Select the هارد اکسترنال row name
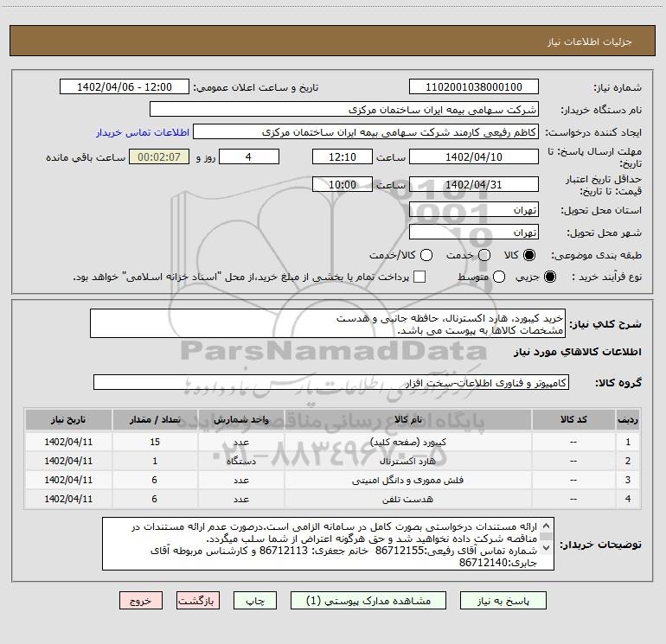This screenshot has width=666, height=644. click(x=407, y=461)
